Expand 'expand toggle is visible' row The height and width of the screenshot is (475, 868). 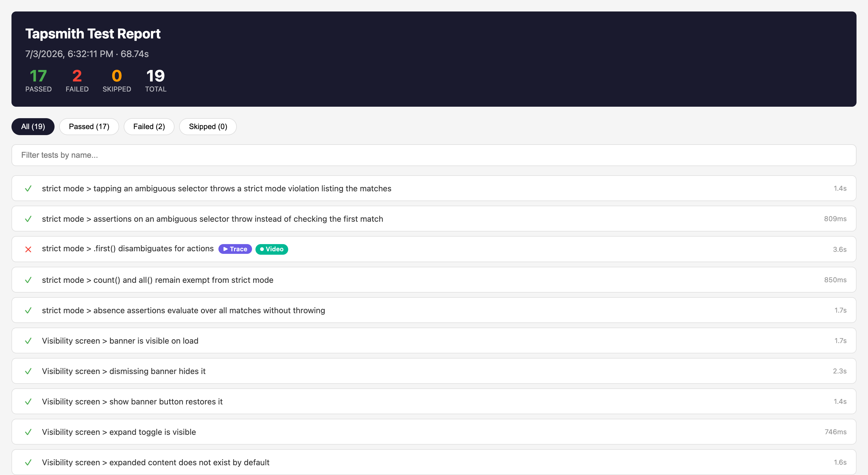[x=434, y=432]
